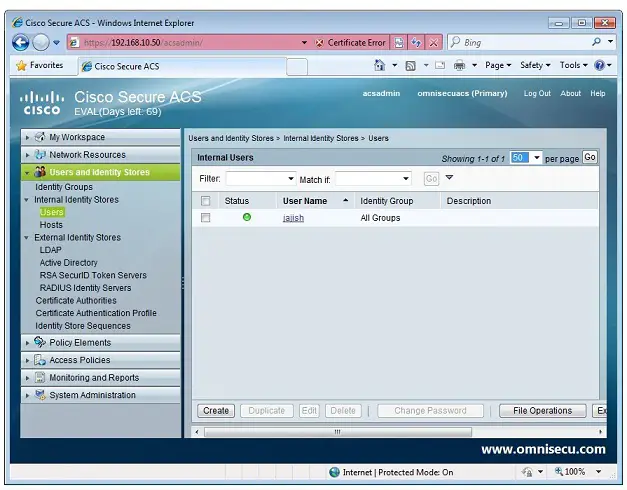
Task: Click the Read Mail icon
Action: coord(440,65)
